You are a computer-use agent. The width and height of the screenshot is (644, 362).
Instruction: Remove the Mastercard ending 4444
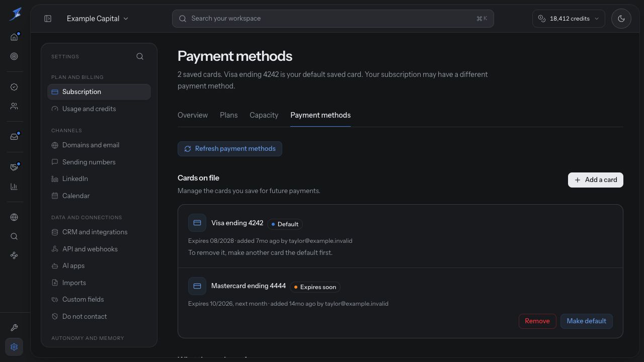(537, 321)
